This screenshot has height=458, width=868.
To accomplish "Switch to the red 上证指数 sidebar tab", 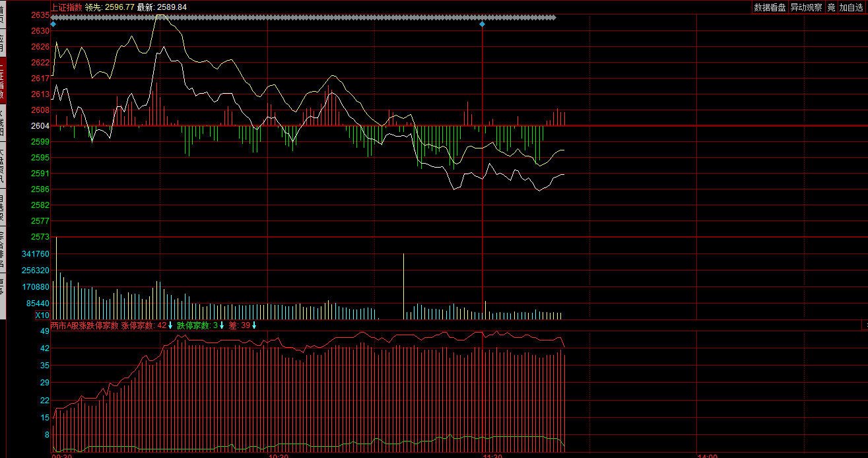I will tap(3, 81).
